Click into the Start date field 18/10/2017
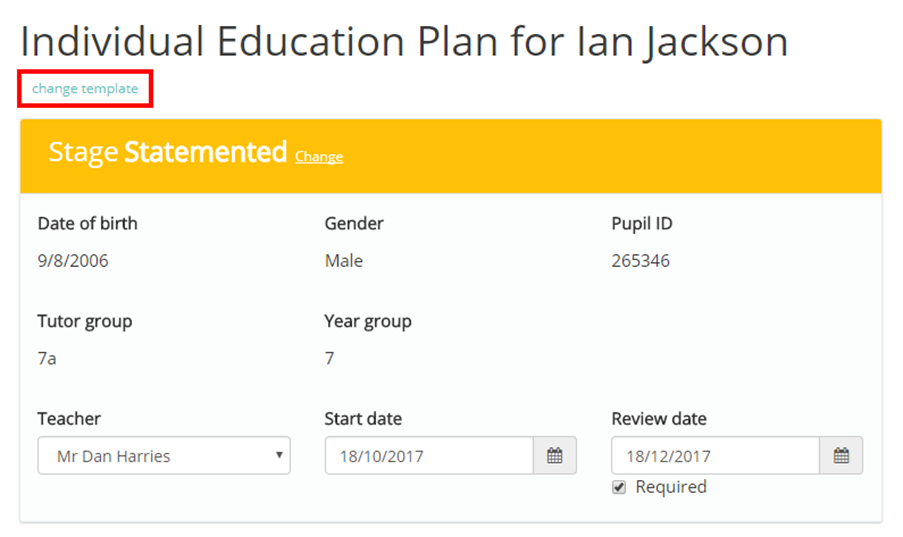 click(429, 456)
